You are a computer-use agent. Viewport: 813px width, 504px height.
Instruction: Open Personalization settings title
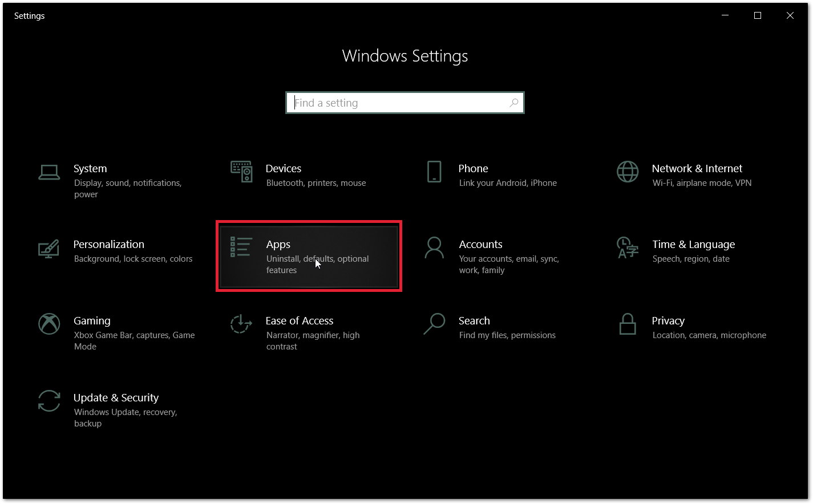pyautogui.click(x=109, y=244)
